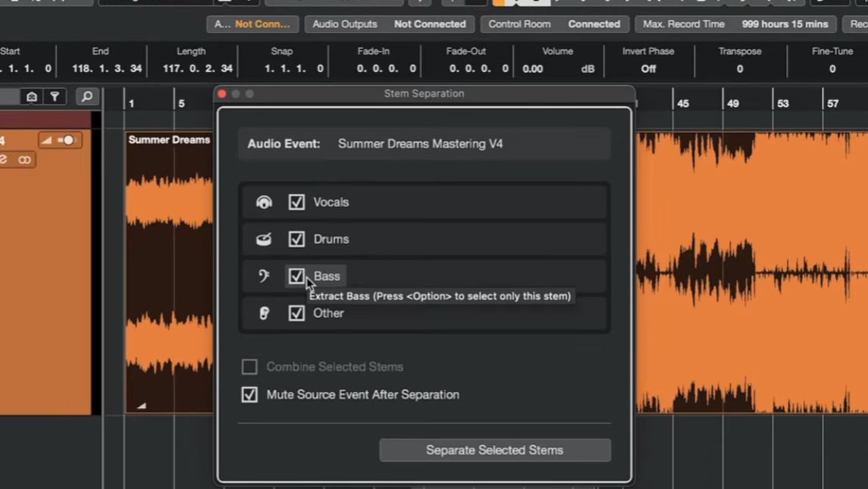The image size is (868, 489).
Task: Click the track filter funnel icon
Action: pos(55,97)
